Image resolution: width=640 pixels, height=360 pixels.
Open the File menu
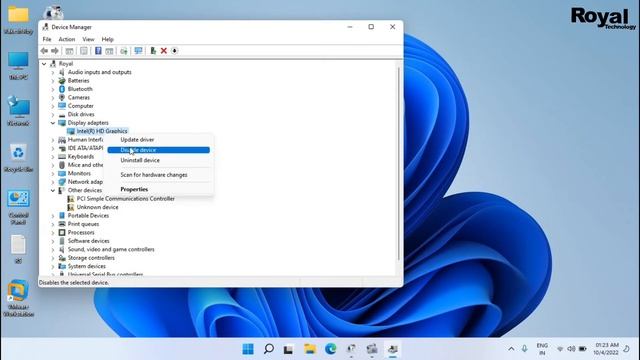coord(47,39)
